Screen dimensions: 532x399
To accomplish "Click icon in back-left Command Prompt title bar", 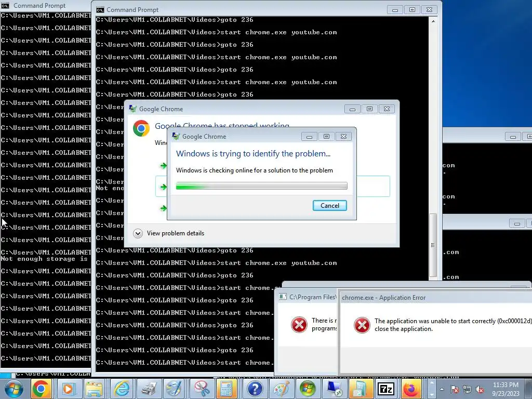I will coord(5,5).
